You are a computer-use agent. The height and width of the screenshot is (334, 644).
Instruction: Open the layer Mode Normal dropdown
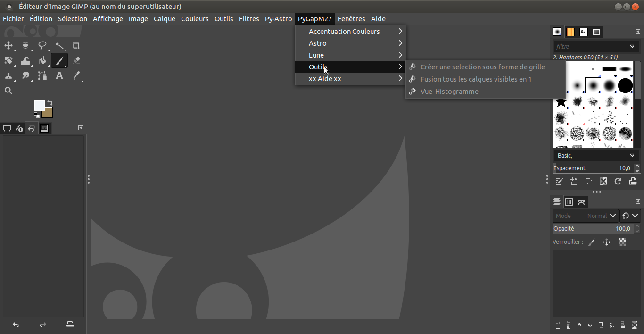585,216
